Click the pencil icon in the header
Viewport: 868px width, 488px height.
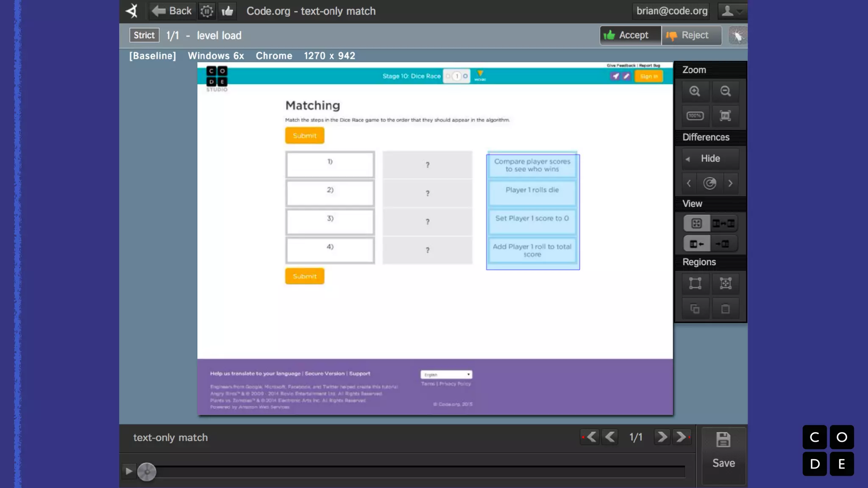tap(626, 76)
